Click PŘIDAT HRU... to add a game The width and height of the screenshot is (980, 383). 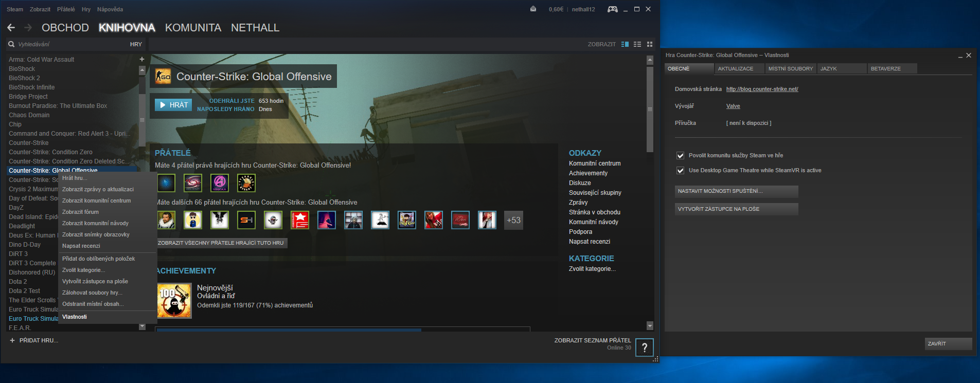tap(39, 340)
